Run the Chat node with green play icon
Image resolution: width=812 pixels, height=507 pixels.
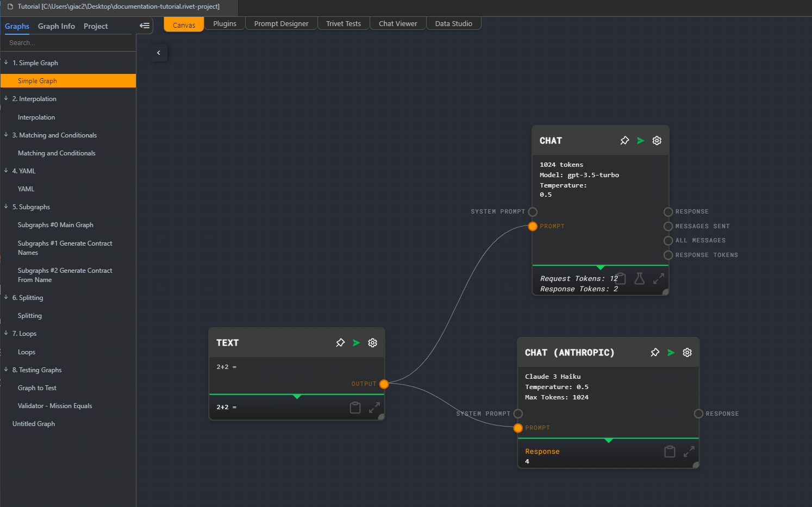[x=640, y=141]
